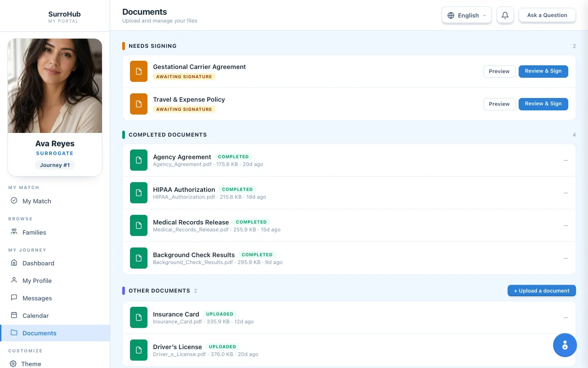
Task: Click the globe icon in the language selector
Action: [x=451, y=15]
